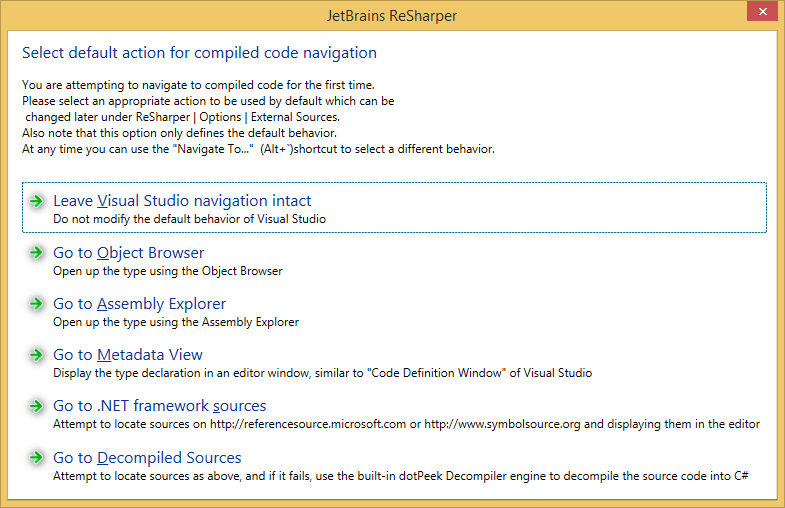Pick Go to Assembly Explorer
Image resolution: width=785 pixels, height=508 pixels.
point(139,304)
